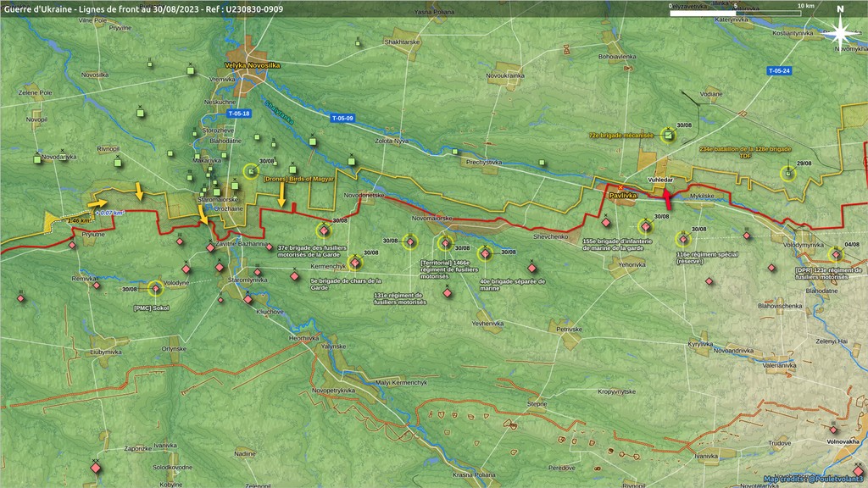868x488 pixels.
Task: Click the T-05-24 road shield
Action: 779,71
